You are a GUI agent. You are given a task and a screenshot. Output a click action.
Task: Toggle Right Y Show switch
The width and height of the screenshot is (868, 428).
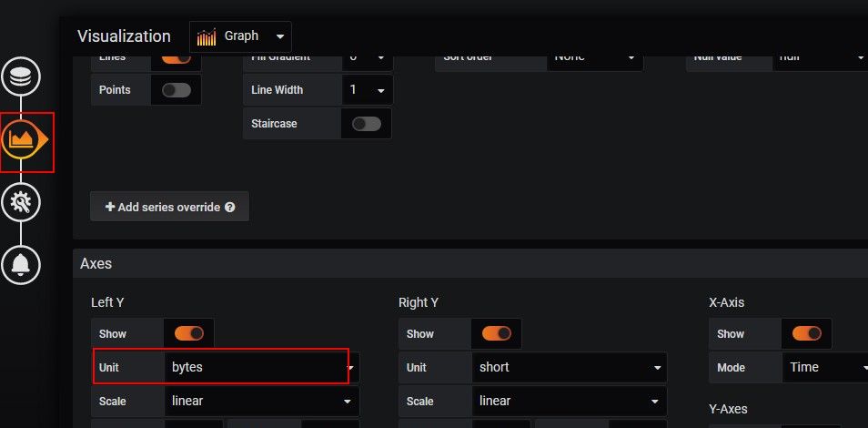(497, 333)
